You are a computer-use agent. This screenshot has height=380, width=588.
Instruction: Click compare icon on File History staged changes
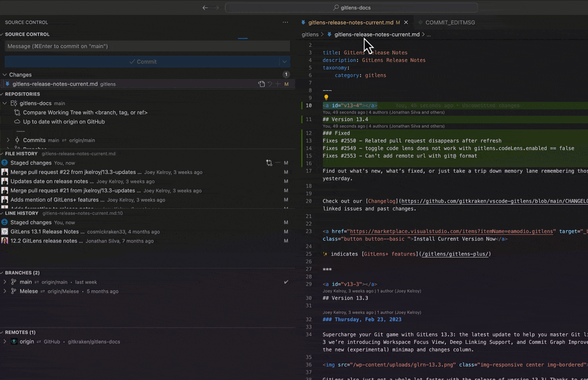pyautogui.click(x=269, y=163)
